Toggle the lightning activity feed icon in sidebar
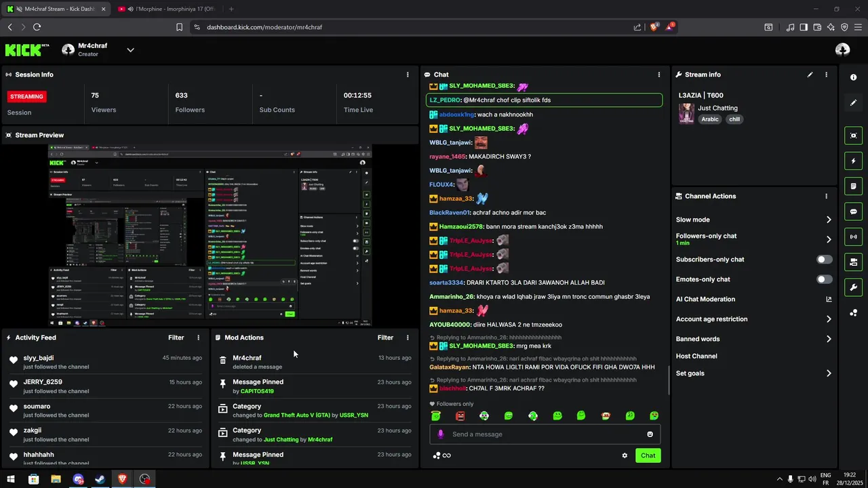 click(x=853, y=161)
